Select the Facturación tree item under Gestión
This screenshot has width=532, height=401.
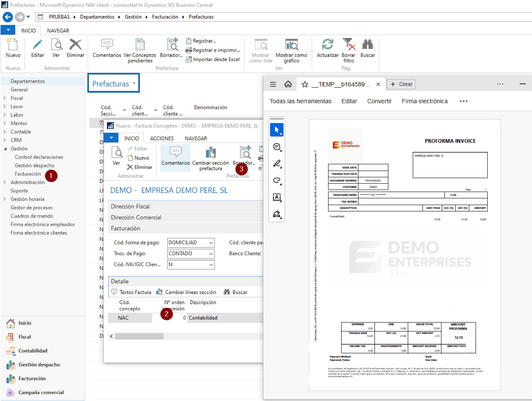[28, 174]
